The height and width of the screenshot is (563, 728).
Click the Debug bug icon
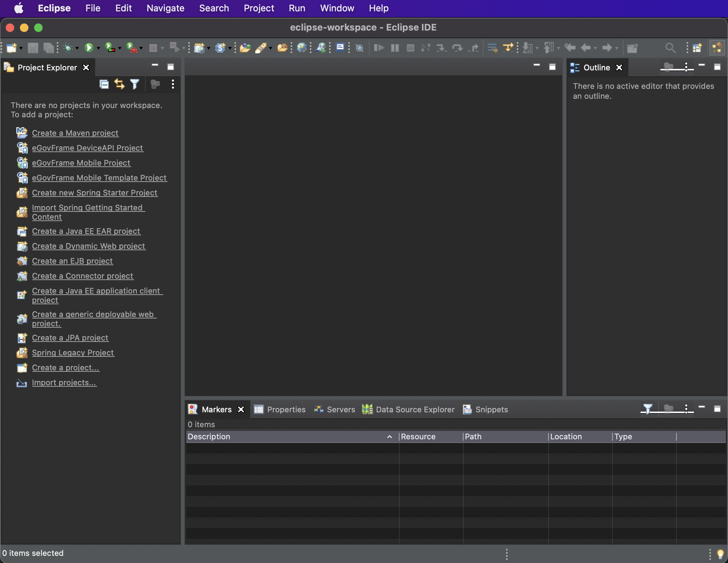click(68, 48)
